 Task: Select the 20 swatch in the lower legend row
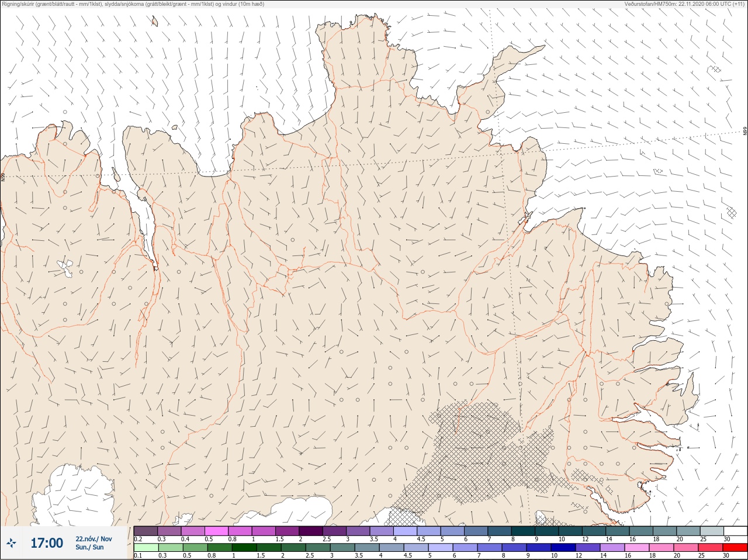coord(685,548)
